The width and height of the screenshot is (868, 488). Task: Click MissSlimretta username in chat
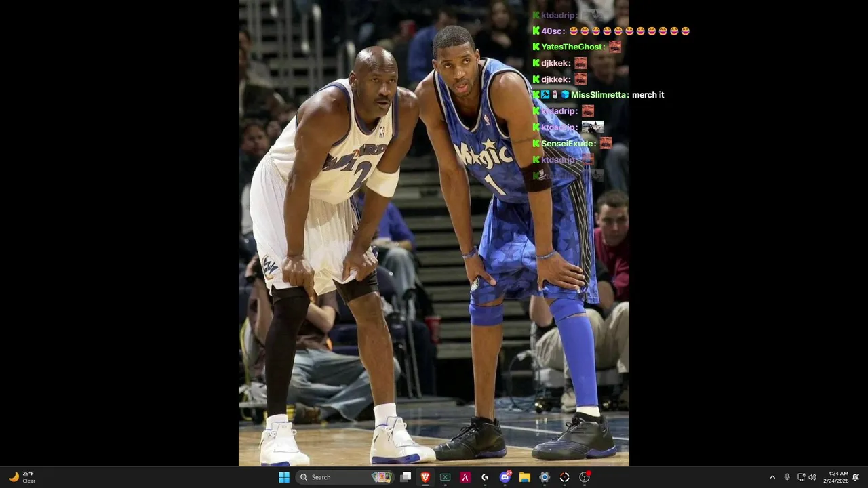pos(599,95)
